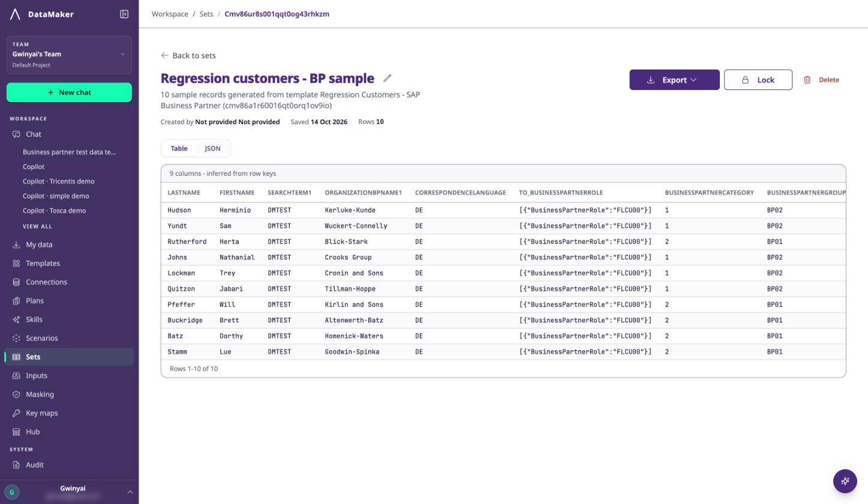Select the Hudson last name cell
868x504 pixels.
pyautogui.click(x=179, y=210)
